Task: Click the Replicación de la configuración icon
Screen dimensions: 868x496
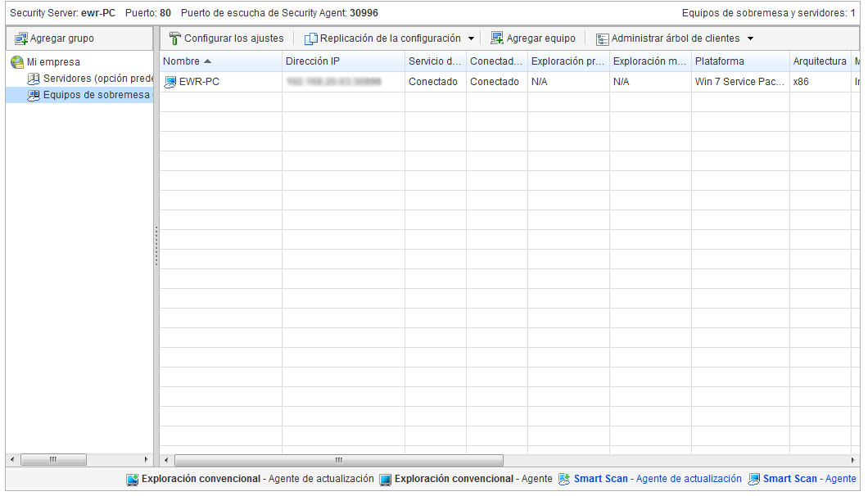Action: tap(311, 38)
